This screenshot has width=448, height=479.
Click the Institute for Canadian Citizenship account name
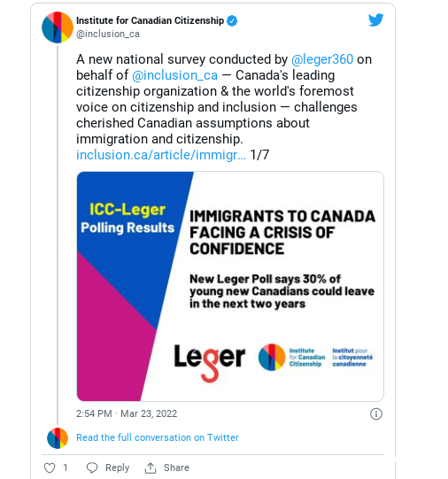pos(150,20)
